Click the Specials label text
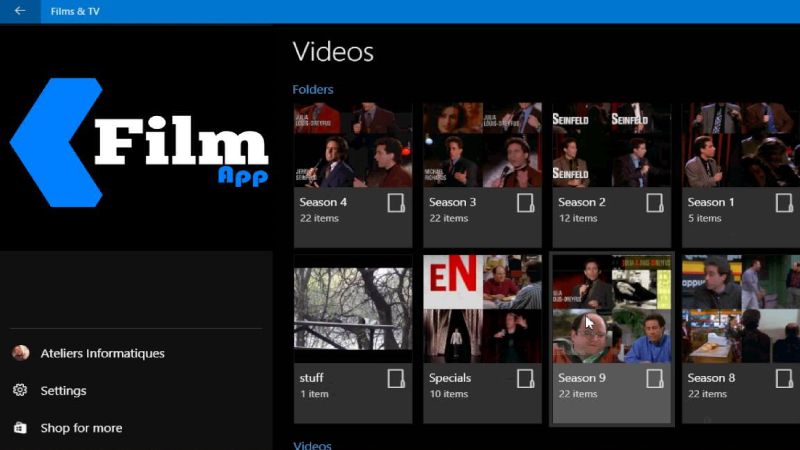Image resolution: width=800 pixels, height=450 pixels. pyautogui.click(x=449, y=378)
